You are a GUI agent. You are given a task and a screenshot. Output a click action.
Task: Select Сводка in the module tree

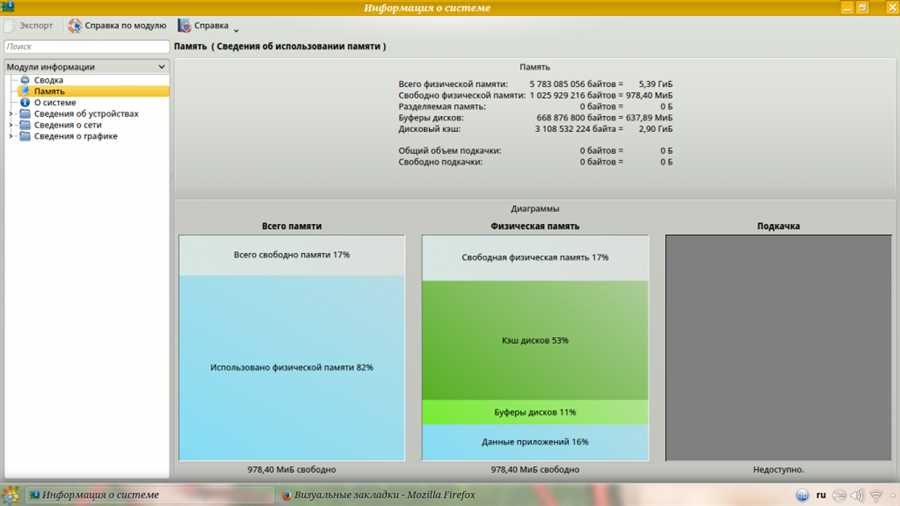tap(48, 80)
